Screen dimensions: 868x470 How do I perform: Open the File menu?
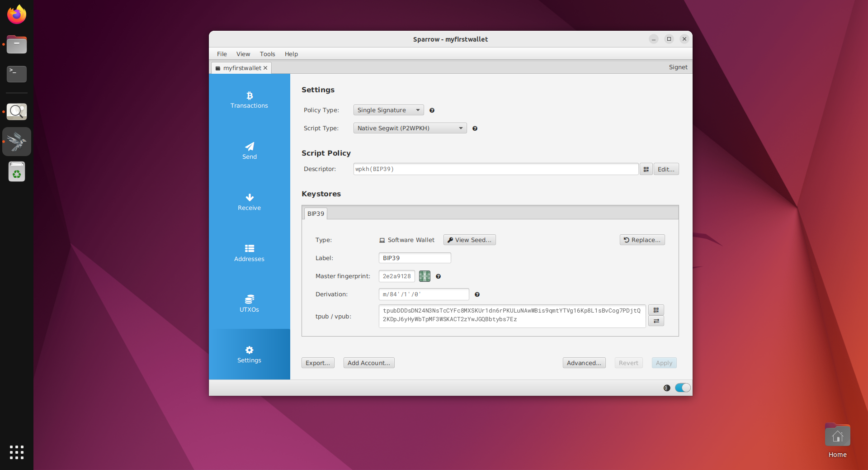point(222,54)
